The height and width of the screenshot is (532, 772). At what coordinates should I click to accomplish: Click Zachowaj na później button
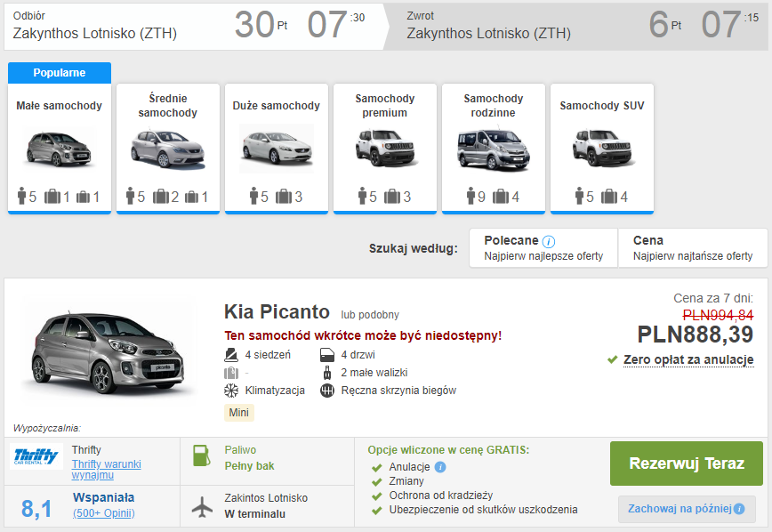(687, 509)
